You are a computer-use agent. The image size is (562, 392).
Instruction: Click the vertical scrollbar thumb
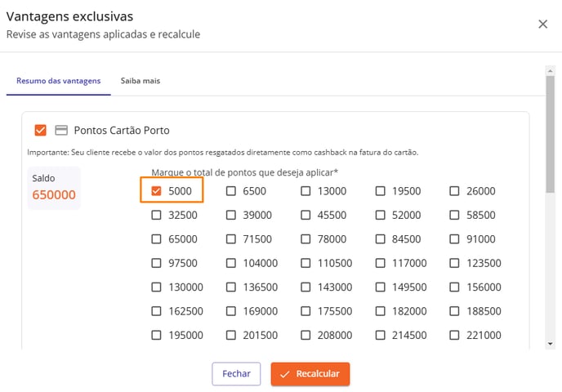(x=551, y=135)
